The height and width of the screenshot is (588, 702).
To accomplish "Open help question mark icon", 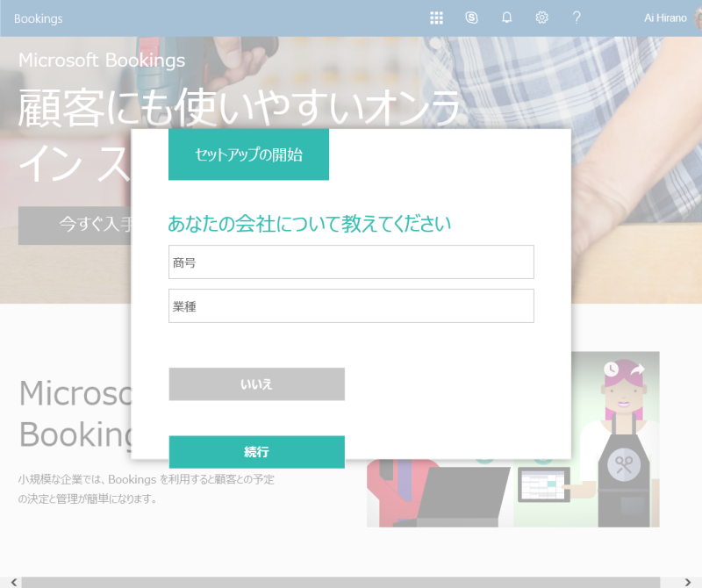I will (x=577, y=18).
